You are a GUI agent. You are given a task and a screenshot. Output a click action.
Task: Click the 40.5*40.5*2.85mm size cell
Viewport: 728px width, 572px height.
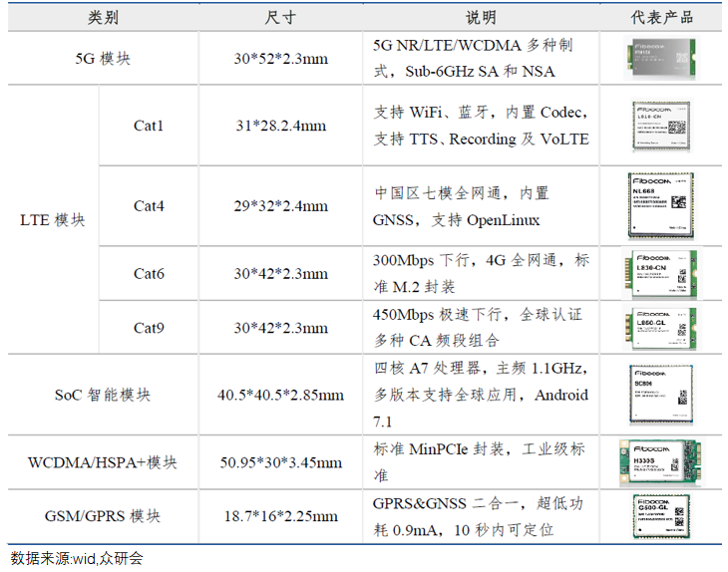(x=280, y=395)
